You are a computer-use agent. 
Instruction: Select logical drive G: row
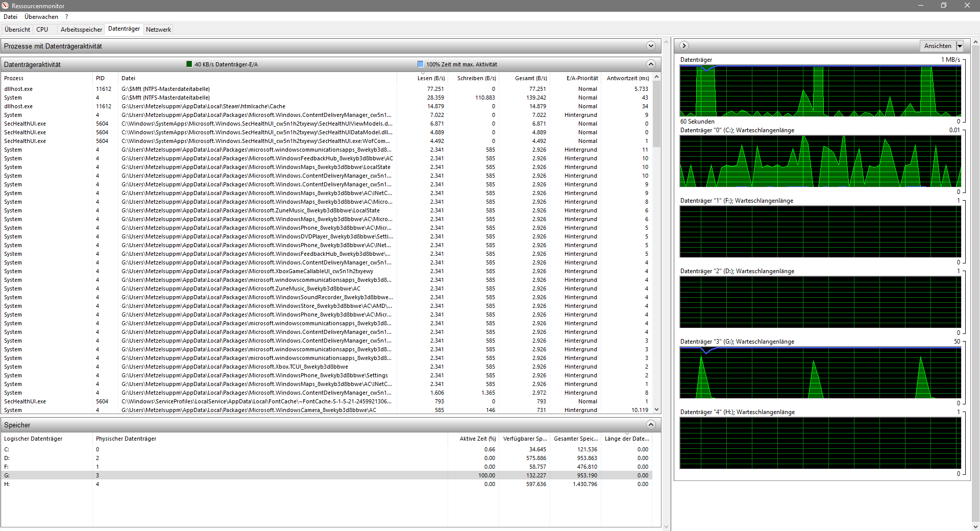[327, 475]
